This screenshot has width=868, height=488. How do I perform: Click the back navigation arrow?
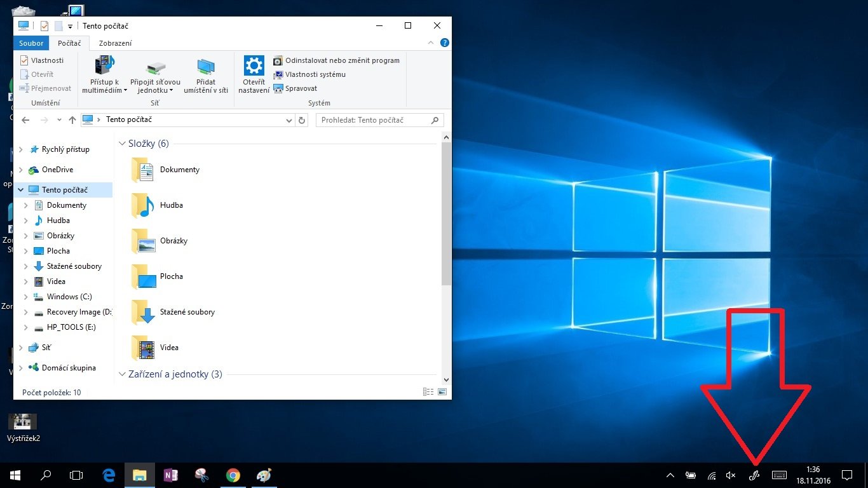25,120
